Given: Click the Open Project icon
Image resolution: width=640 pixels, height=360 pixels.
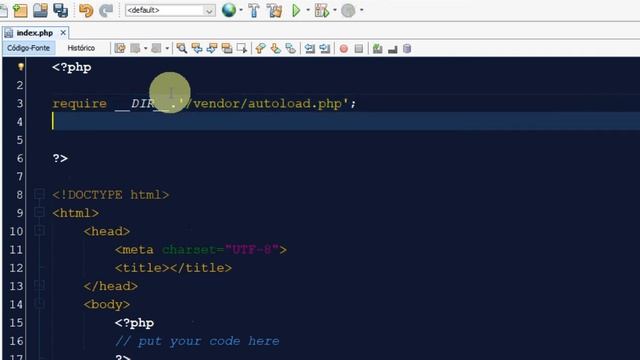Looking at the screenshot, I should click(x=40, y=10).
